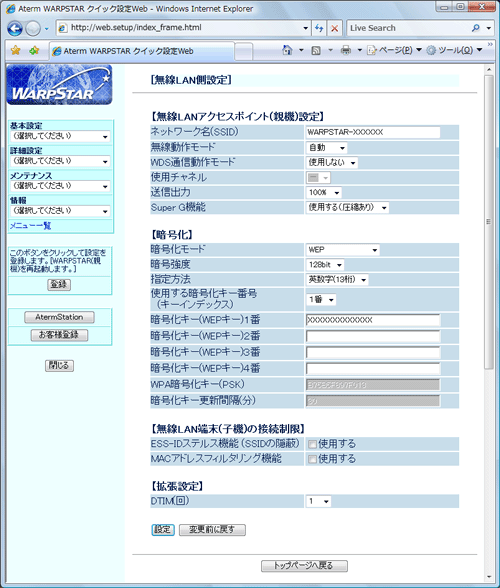Click the page vertical scrollbar thumb

pyautogui.click(x=488, y=222)
